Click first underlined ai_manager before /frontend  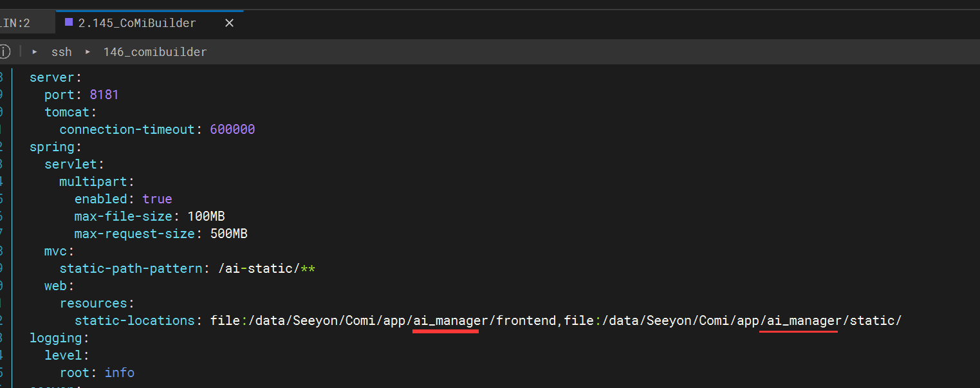[x=445, y=320]
